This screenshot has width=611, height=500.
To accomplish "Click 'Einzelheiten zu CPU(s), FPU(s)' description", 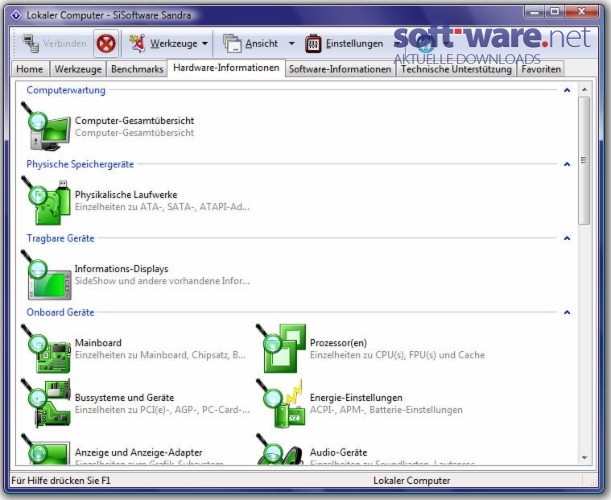I will coord(397,355).
